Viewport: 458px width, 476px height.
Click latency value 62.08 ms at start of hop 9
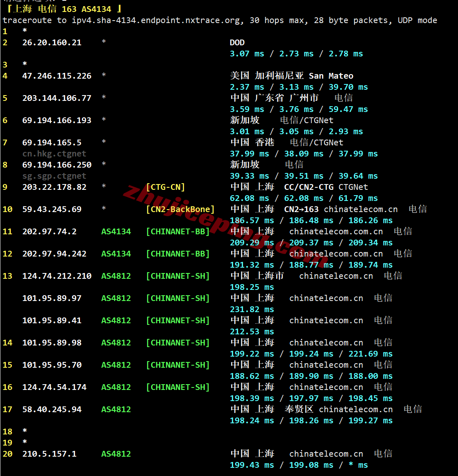click(249, 198)
